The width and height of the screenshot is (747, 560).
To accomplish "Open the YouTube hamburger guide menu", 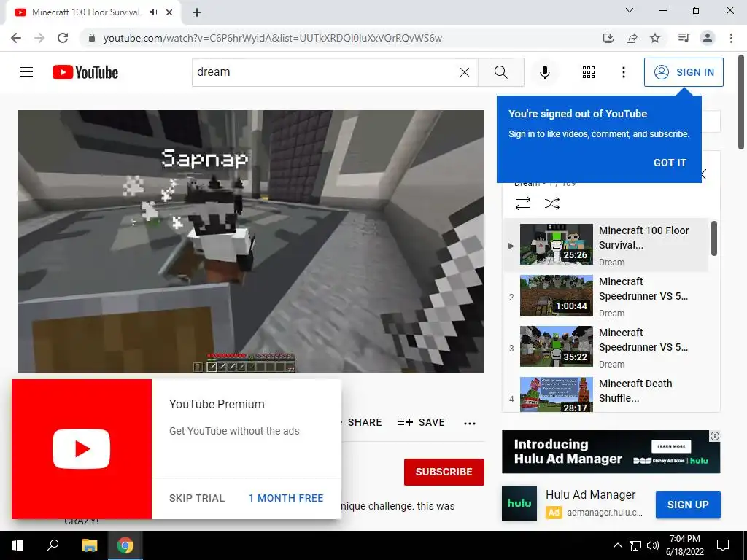I will tap(26, 72).
